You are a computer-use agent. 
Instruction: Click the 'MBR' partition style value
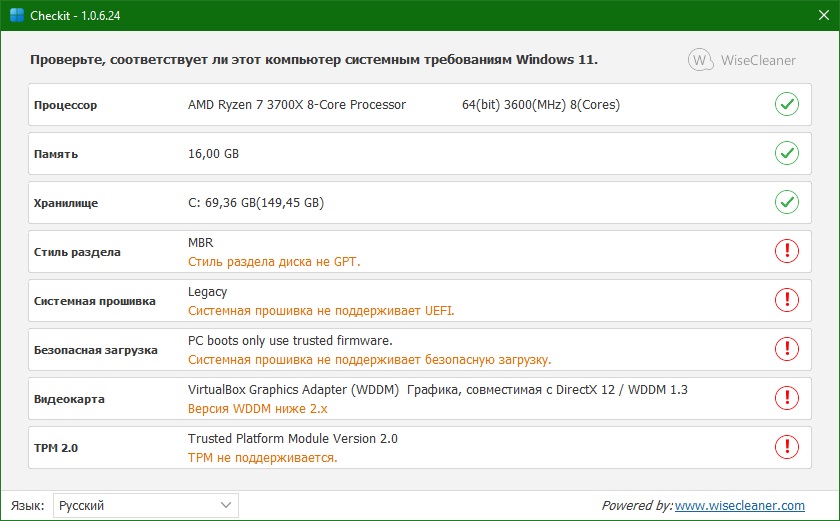200,243
